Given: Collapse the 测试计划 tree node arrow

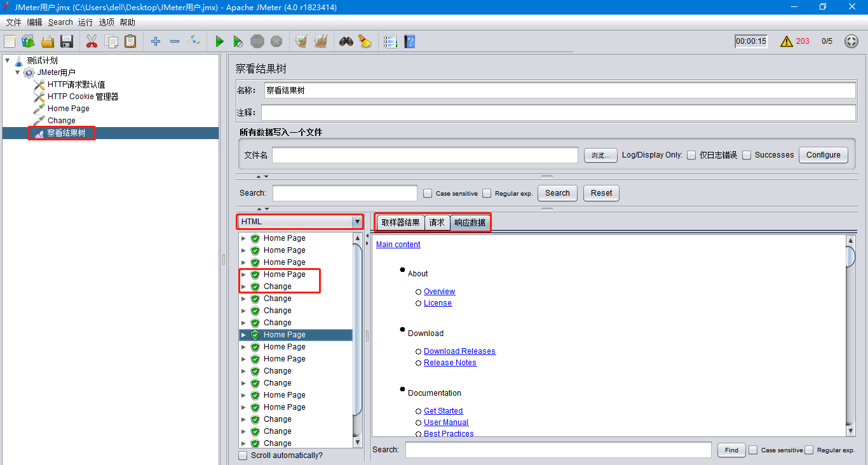Looking at the screenshot, I should (7, 60).
